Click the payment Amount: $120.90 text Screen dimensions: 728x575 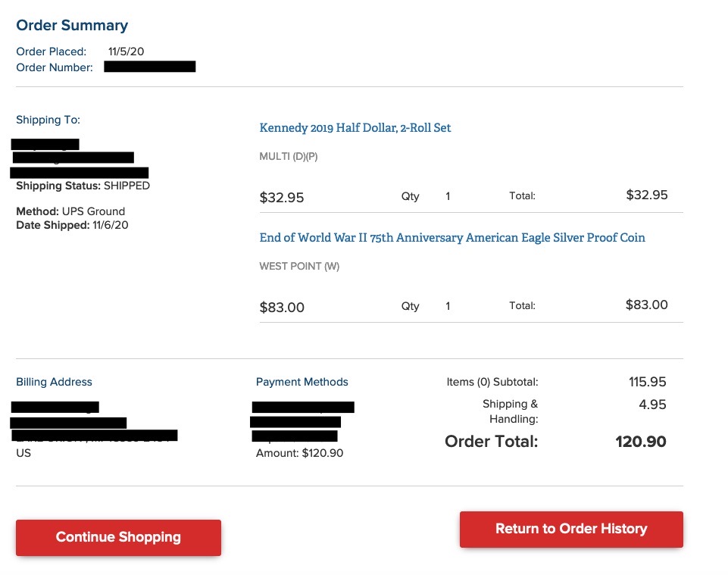299,453
